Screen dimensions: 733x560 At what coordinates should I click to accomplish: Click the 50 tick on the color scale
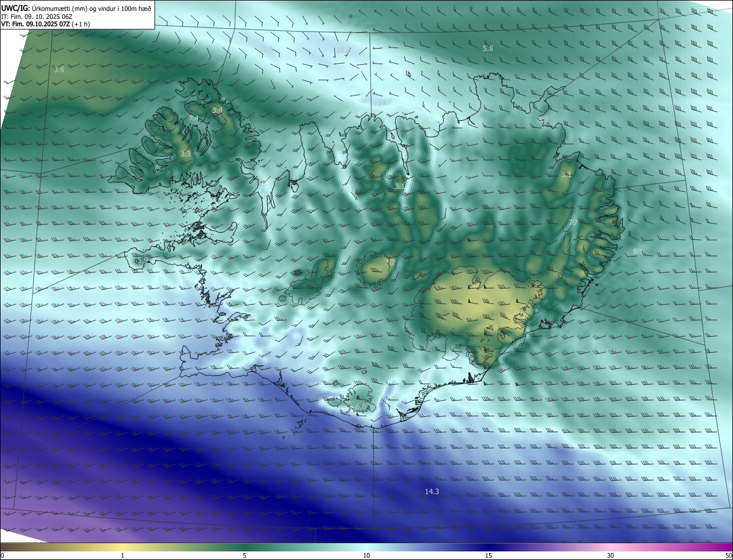[728, 555]
